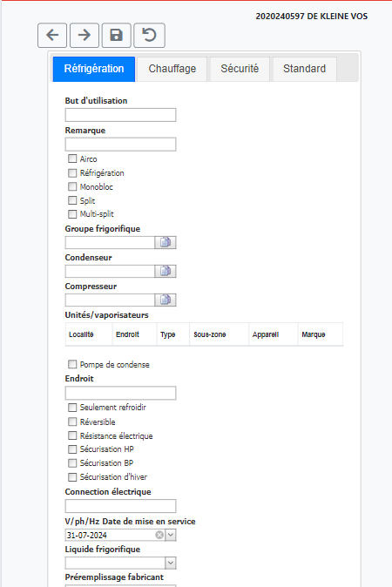Check the Airco checkbox
This screenshot has height=587, width=392.
tap(72, 159)
